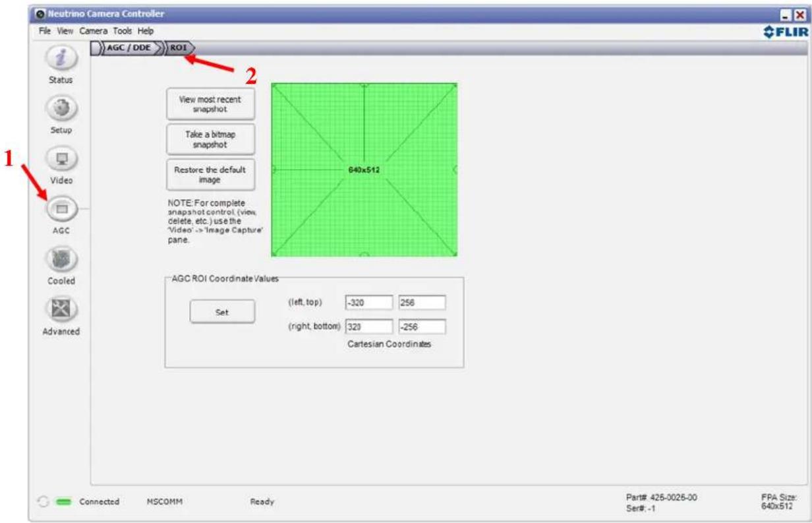Click the 640x512 green ROI preview
The image size is (812, 523).
[x=364, y=169]
